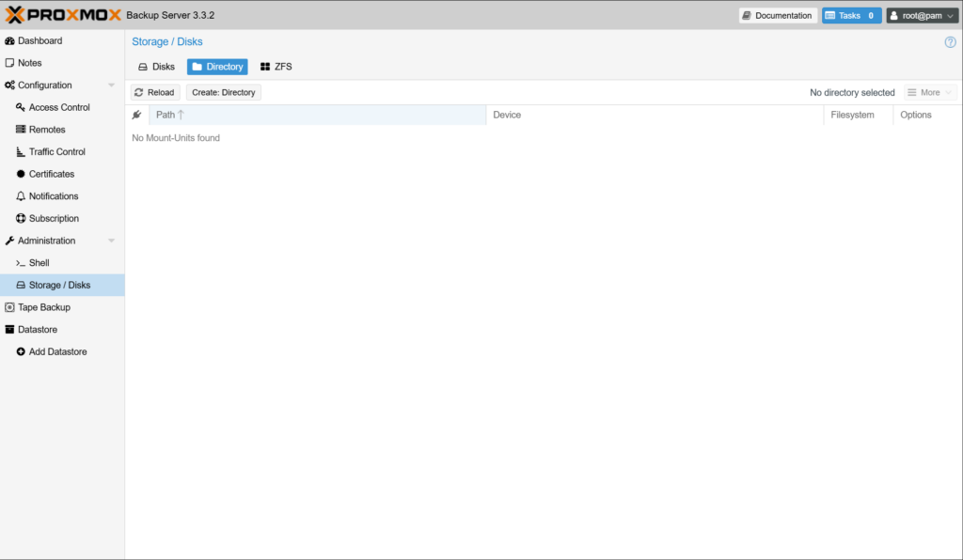963x560 pixels.
Task: Open Access Control settings
Action: (x=58, y=108)
